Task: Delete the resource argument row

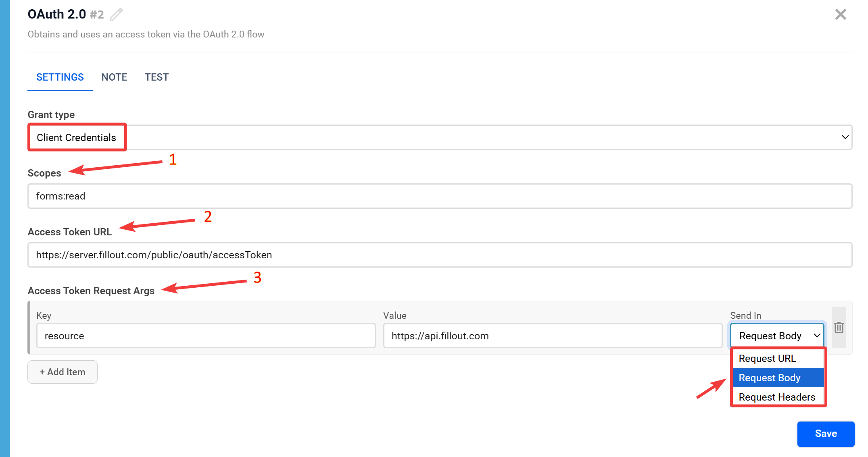Action: tap(839, 328)
